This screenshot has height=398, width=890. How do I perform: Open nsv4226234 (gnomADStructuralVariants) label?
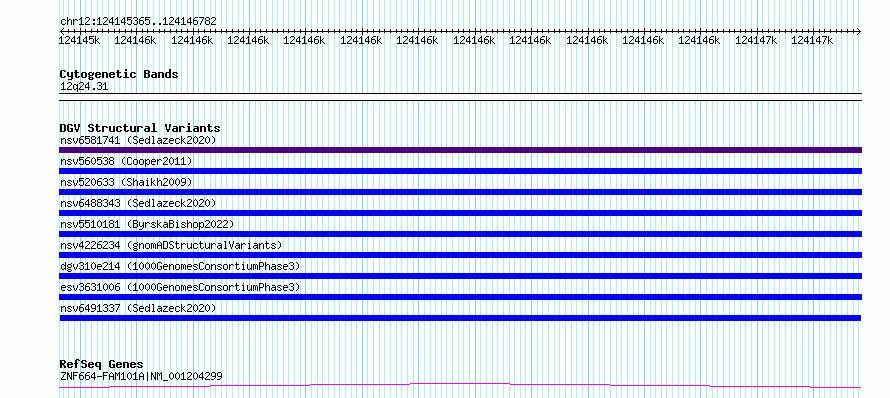pyautogui.click(x=171, y=245)
